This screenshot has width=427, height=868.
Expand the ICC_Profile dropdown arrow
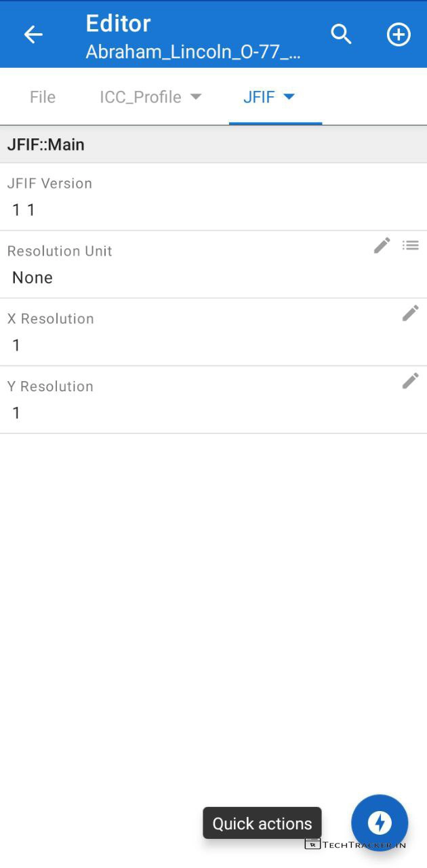[x=196, y=97]
